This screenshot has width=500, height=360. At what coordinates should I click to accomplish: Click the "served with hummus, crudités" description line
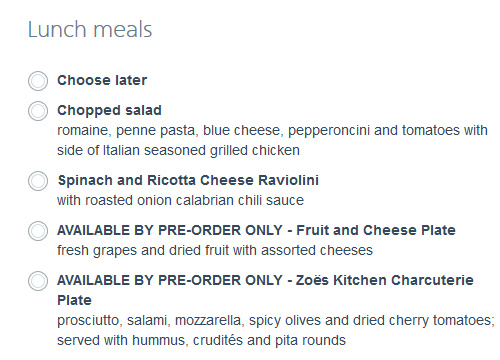201,340
